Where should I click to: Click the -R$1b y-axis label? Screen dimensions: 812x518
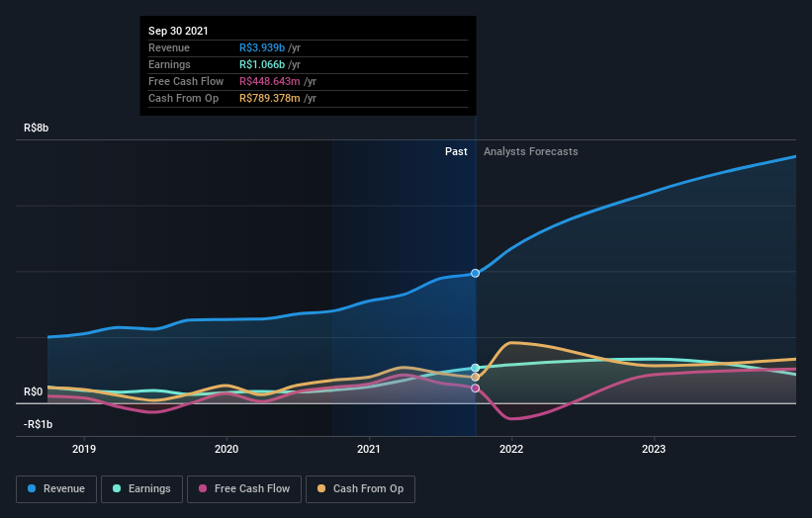coord(38,424)
